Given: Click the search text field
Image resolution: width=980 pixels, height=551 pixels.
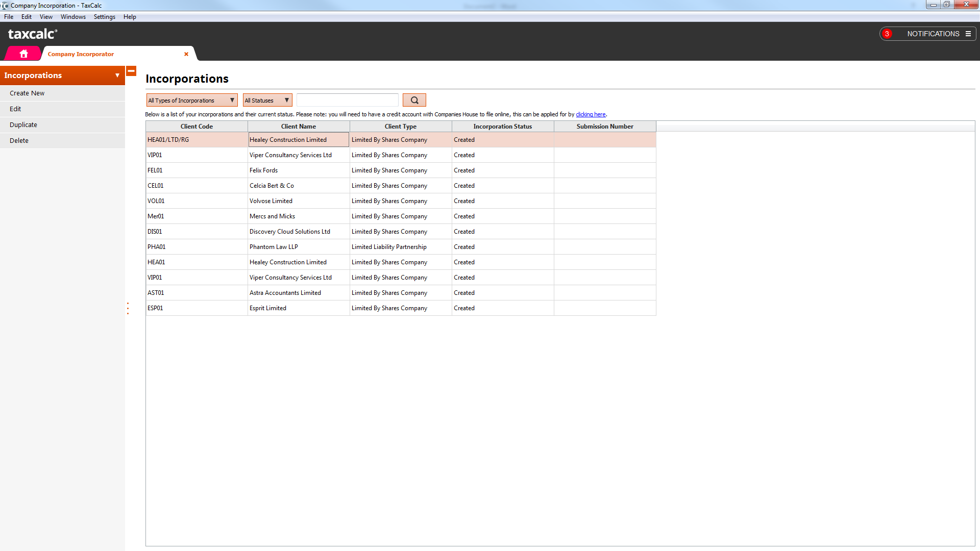Looking at the screenshot, I should pyautogui.click(x=347, y=101).
